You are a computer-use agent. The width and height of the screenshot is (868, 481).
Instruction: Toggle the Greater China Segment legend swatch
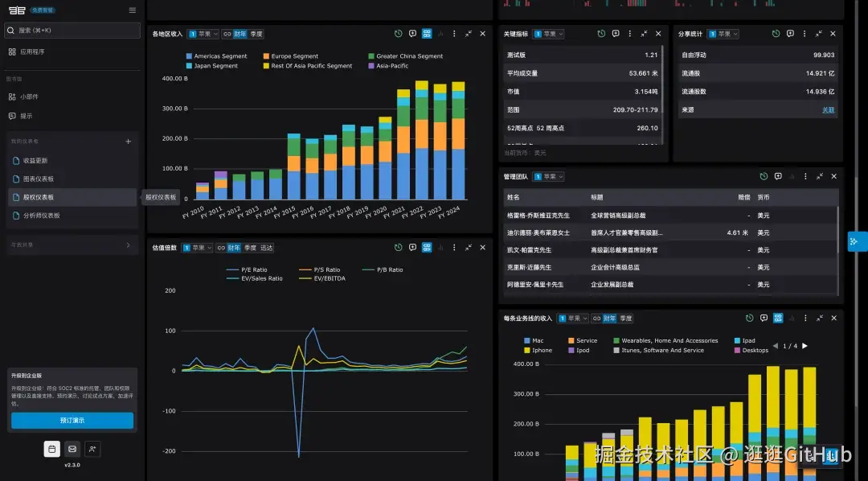coord(371,56)
